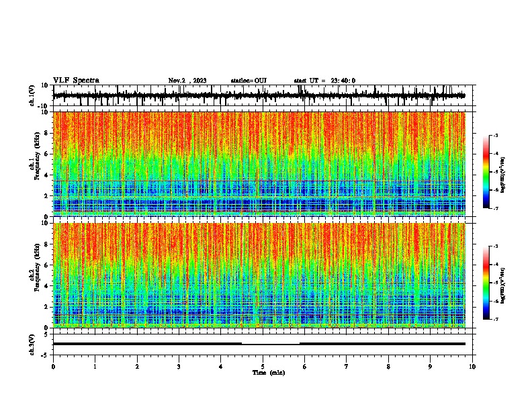Click the "VLF Spectra" plot title
This screenshot has width=532, height=411.
click(76, 81)
